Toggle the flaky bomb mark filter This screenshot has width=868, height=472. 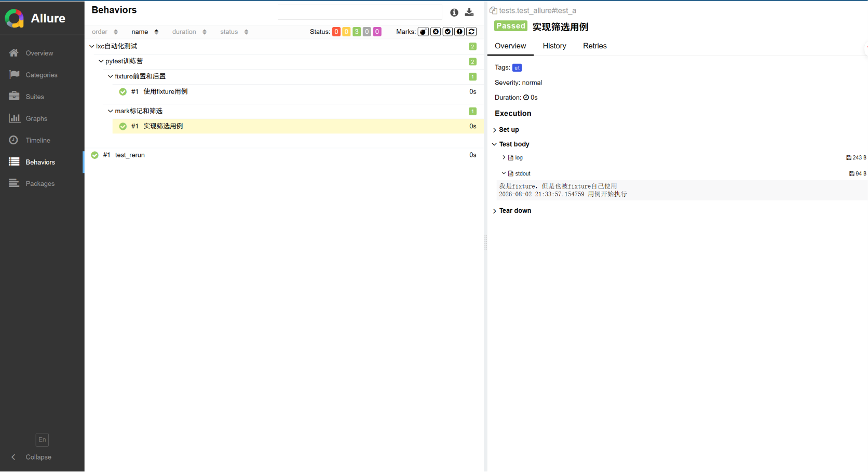point(424,32)
